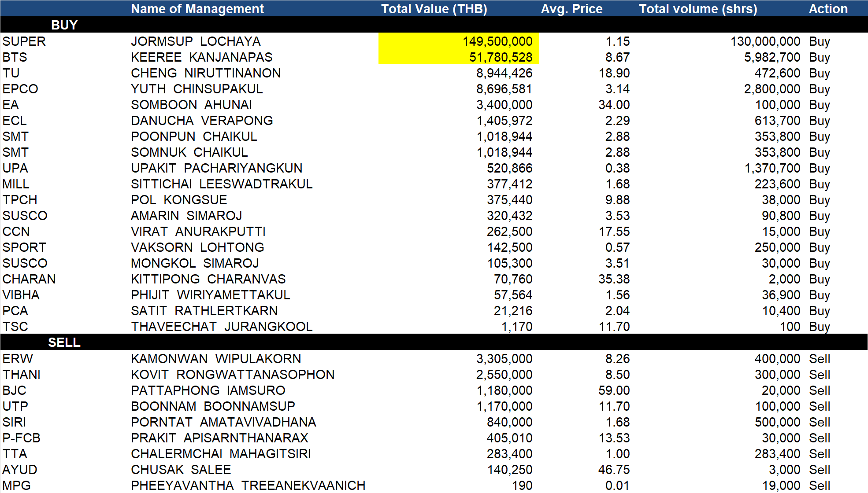Select value 8,696,581
The image size is (868, 493).
click(504, 89)
